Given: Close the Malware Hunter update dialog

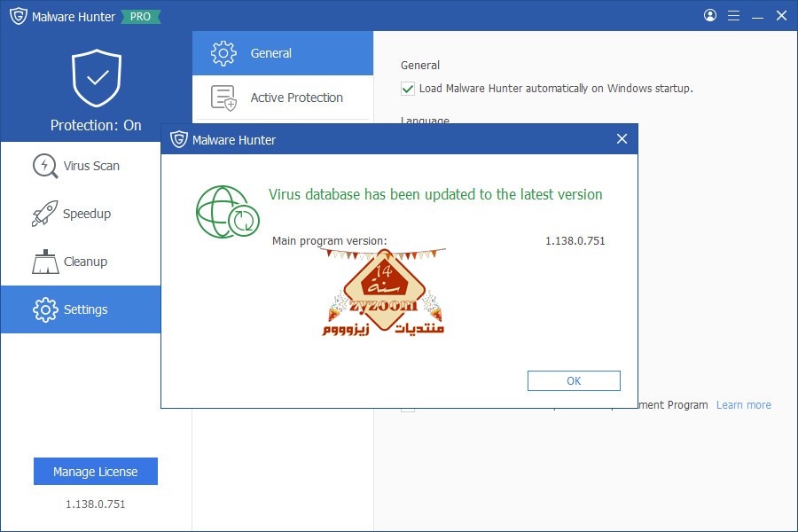Looking at the screenshot, I should point(622,138).
